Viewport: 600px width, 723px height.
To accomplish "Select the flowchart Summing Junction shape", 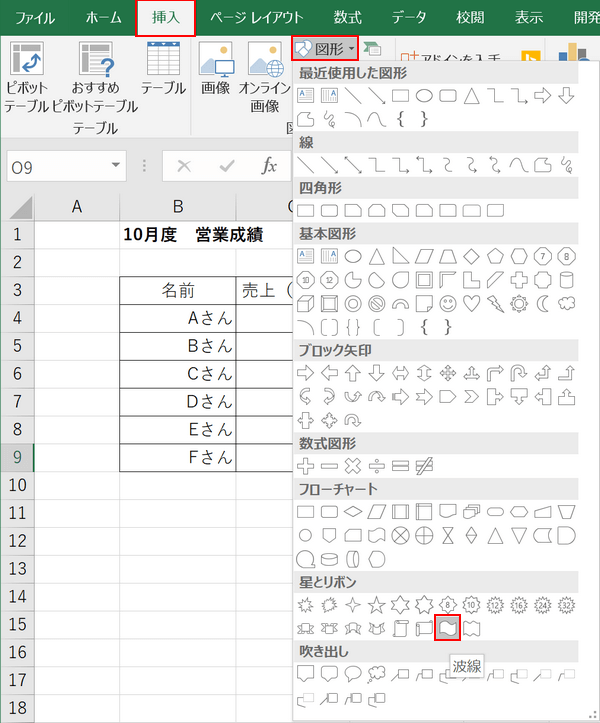I will pyautogui.click(x=400, y=535).
